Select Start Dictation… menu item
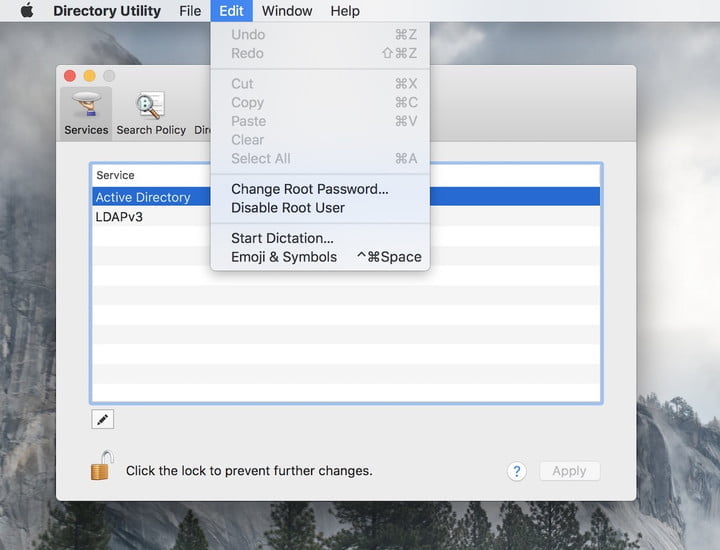 click(x=320, y=238)
